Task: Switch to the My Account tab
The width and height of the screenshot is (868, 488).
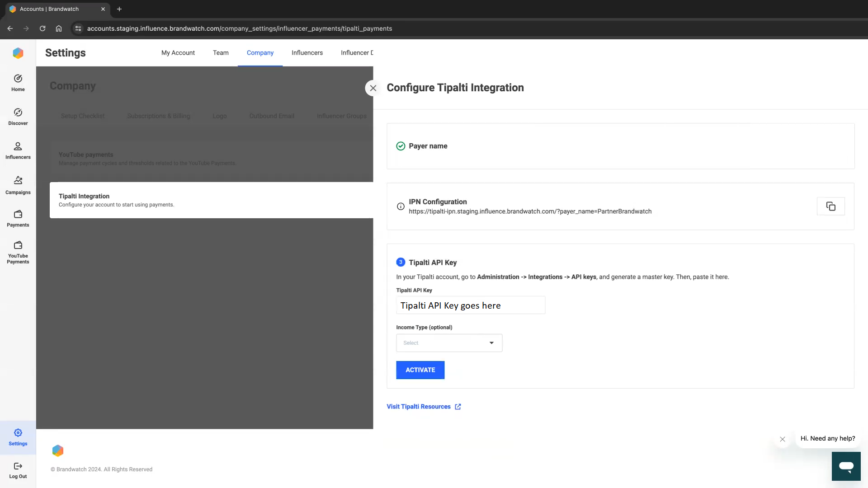Action: (178, 53)
